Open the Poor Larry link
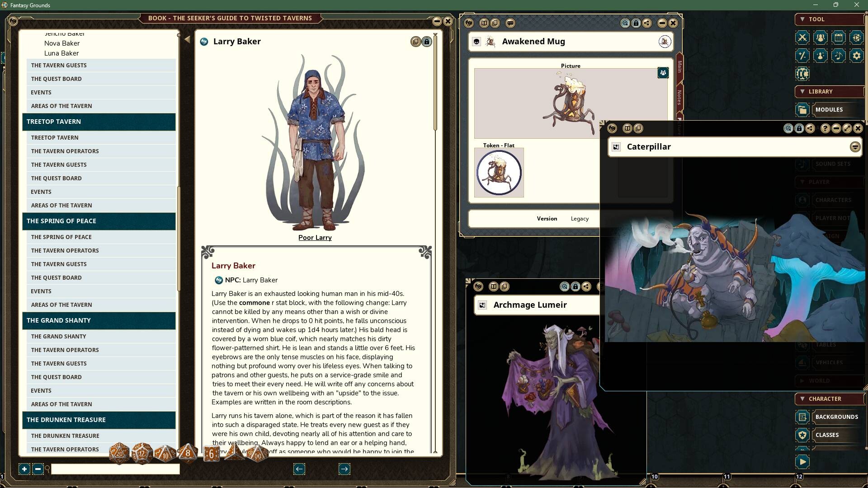This screenshot has height=488, width=868. pos(315,237)
